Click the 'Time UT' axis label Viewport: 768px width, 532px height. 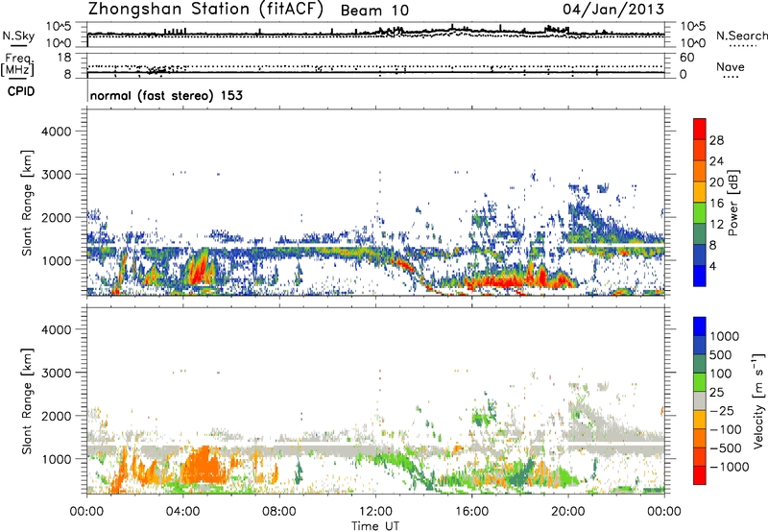375,526
